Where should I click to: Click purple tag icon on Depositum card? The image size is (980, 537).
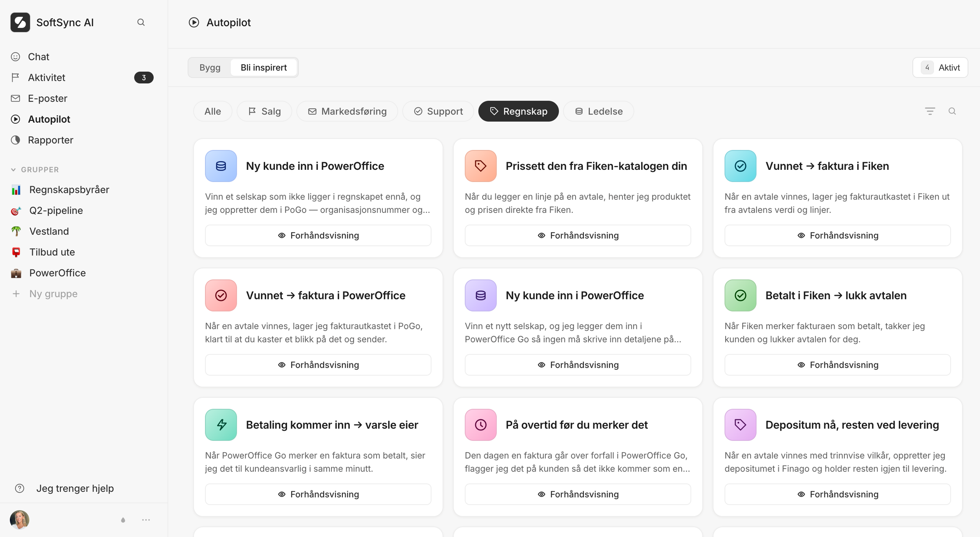pos(741,425)
